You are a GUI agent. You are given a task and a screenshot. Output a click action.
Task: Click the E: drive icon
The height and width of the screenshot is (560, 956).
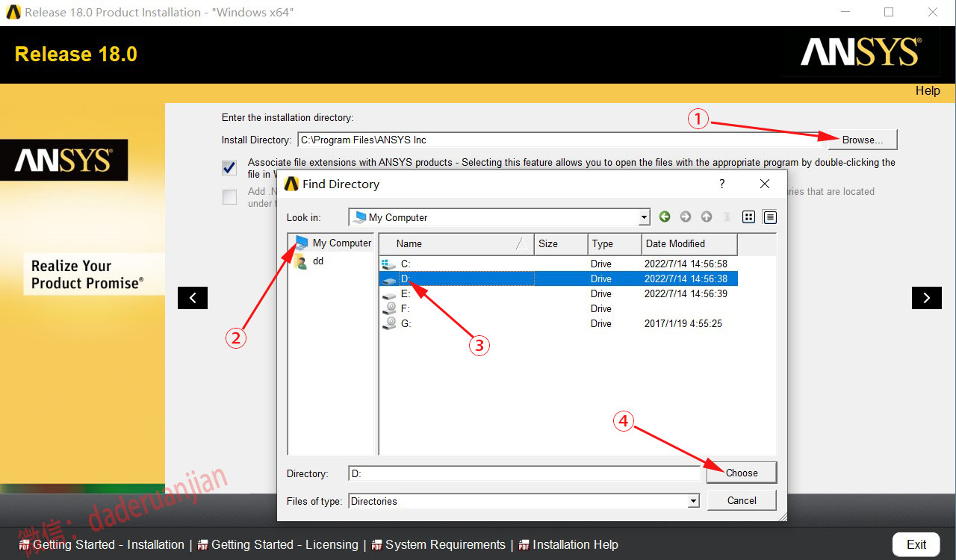389,293
